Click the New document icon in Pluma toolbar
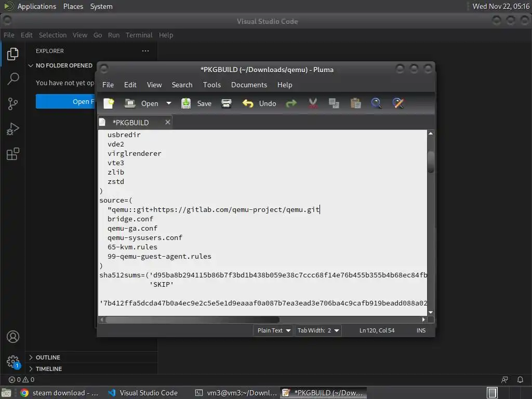 coord(109,103)
